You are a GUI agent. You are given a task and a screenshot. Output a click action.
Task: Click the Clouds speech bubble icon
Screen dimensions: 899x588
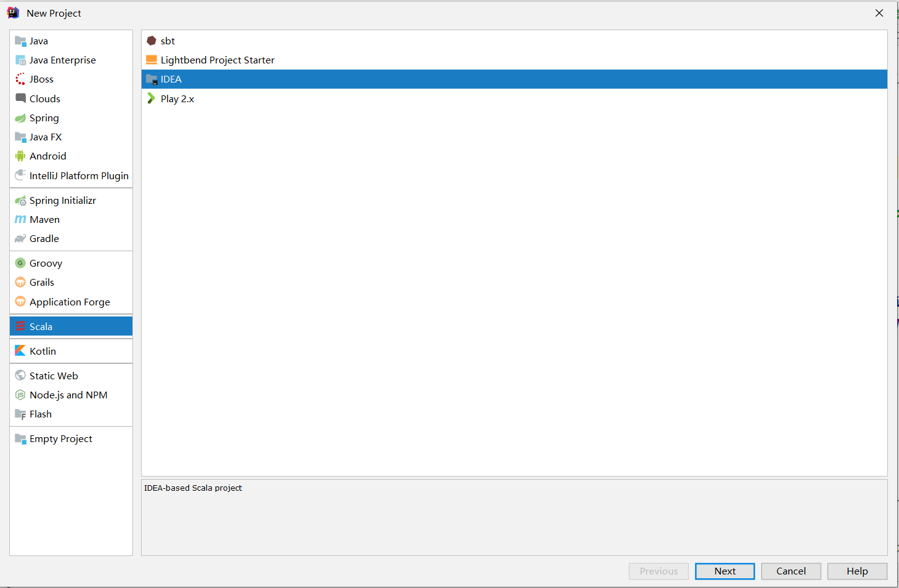[x=20, y=99]
